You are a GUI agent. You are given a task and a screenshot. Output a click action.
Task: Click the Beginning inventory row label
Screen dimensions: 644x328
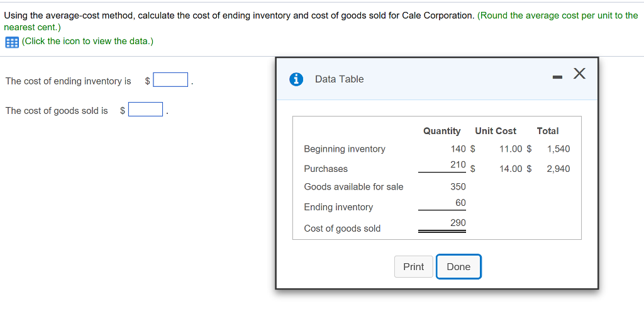(345, 149)
